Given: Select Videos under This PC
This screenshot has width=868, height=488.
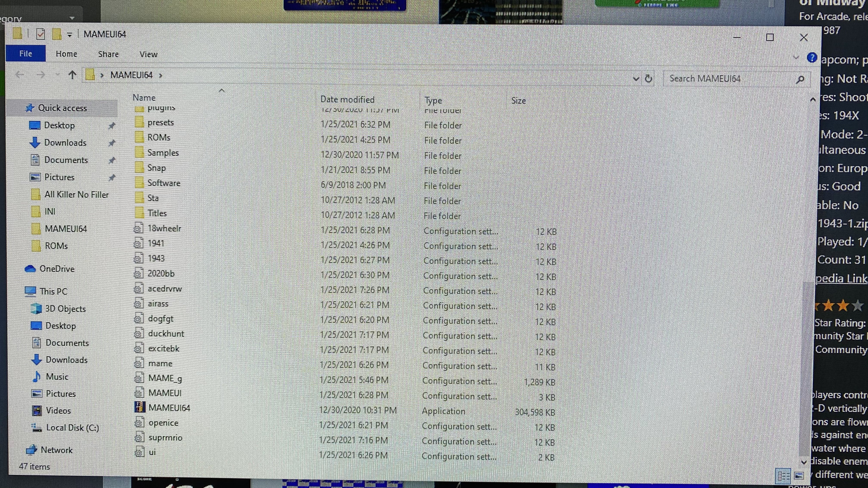Looking at the screenshot, I should pos(58,411).
